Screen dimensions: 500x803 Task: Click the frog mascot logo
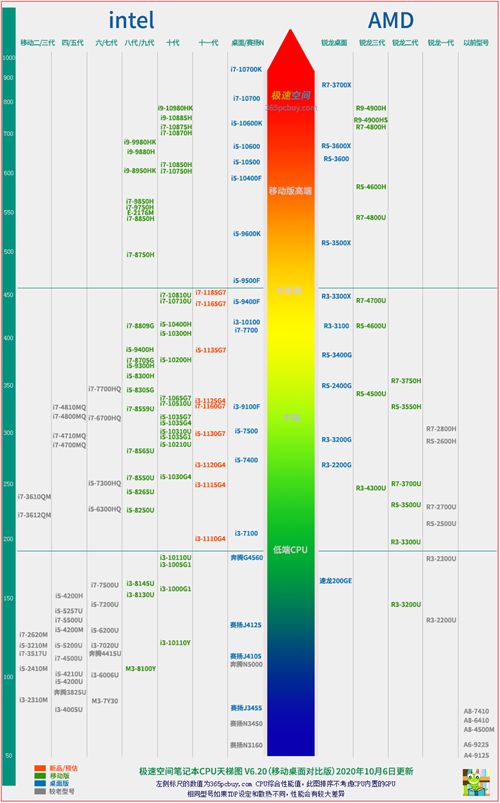pos(476,781)
